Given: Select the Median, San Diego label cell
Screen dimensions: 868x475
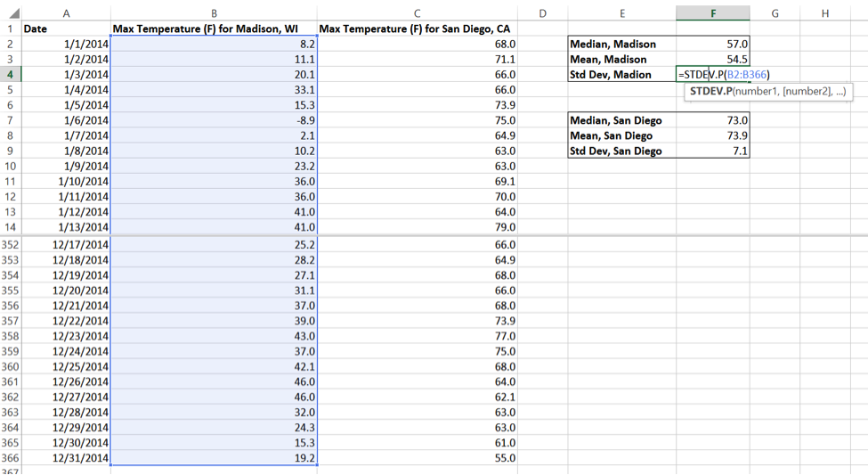Looking at the screenshot, I should (x=621, y=120).
